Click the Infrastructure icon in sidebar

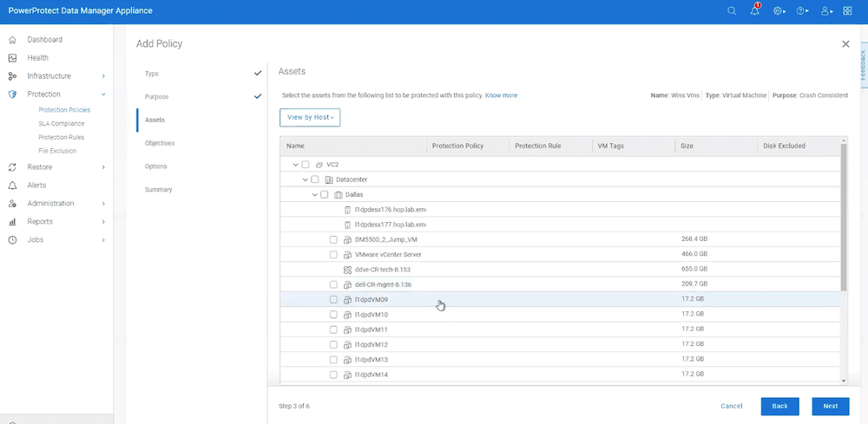pyautogui.click(x=12, y=76)
